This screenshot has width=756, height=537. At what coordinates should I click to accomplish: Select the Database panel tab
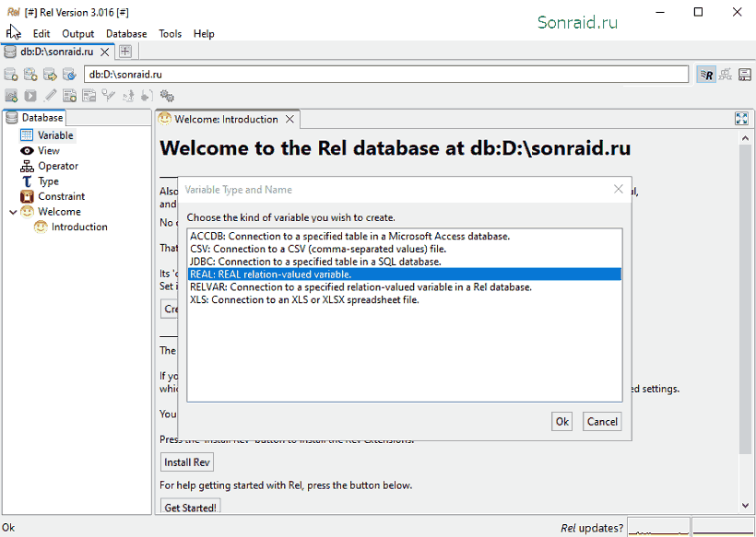point(35,118)
